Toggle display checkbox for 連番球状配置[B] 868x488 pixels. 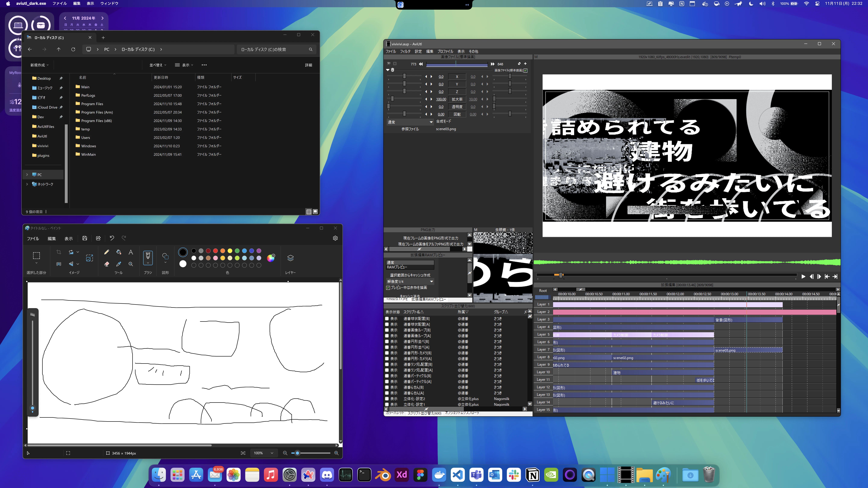[x=387, y=319]
